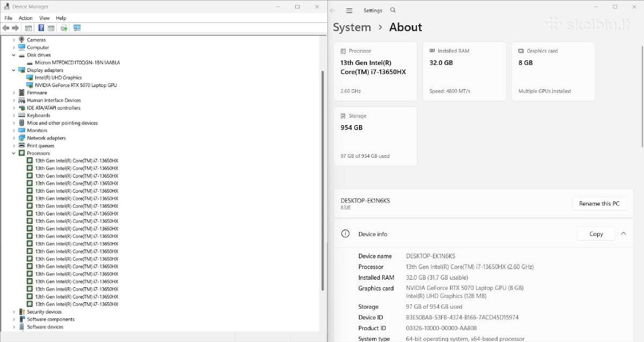Expand the Firmware category
The width and height of the screenshot is (644, 342).
pyautogui.click(x=14, y=93)
